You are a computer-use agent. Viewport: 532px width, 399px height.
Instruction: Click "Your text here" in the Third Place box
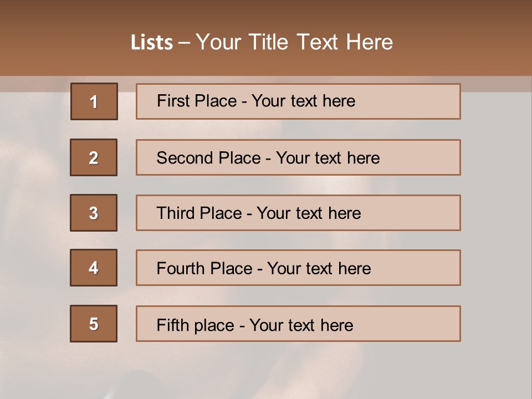coord(309,213)
